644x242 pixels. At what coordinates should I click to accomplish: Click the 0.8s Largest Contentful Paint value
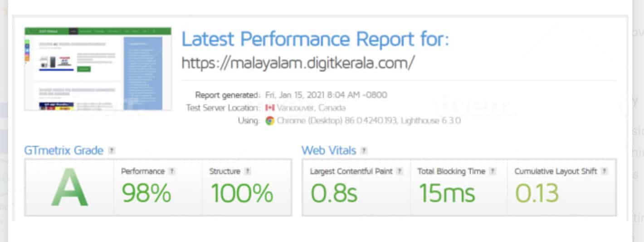point(334,193)
